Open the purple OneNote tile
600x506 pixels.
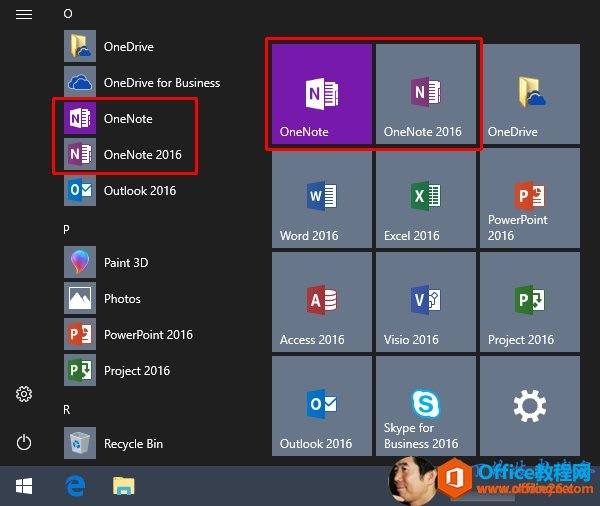(x=321, y=94)
